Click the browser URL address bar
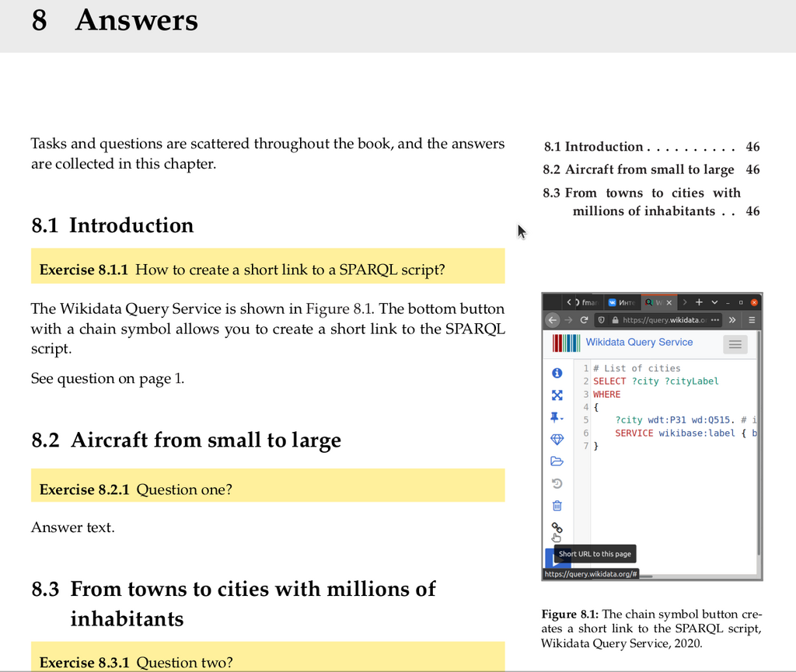This screenshot has width=796, height=672. pyautogui.click(x=660, y=320)
